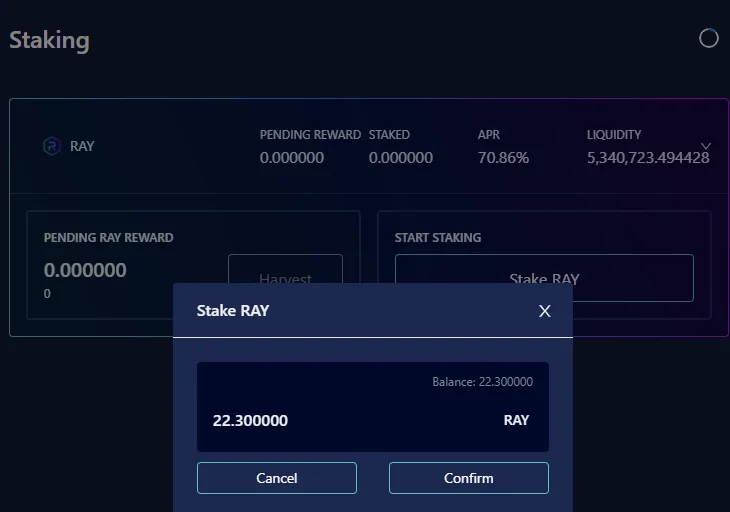
Task: Click the STAKED 0.000000 value
Action: (401, 158)
